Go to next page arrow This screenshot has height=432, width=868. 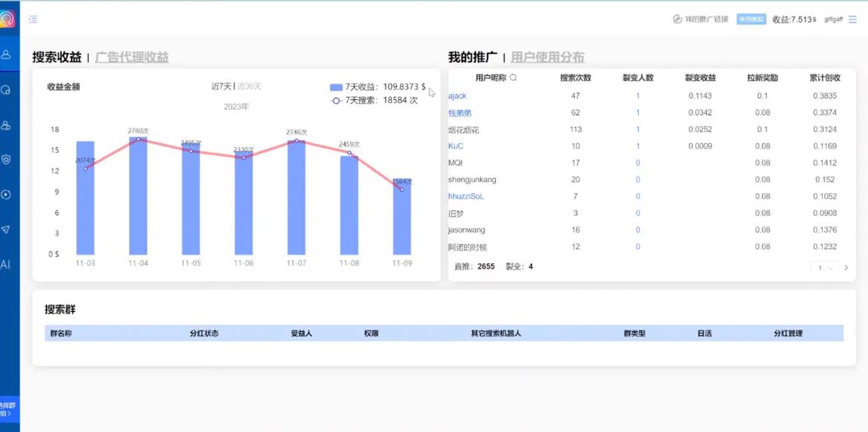[846, 268]
